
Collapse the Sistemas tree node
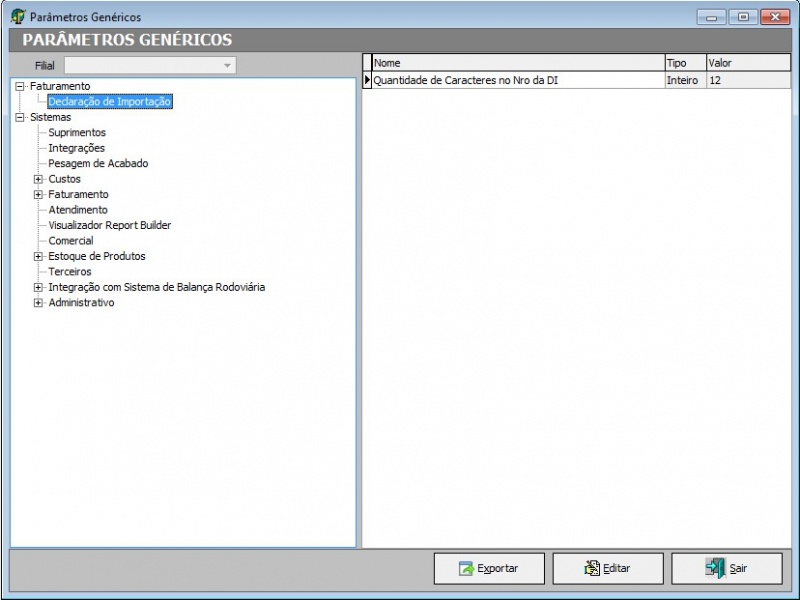click(20, 117)
